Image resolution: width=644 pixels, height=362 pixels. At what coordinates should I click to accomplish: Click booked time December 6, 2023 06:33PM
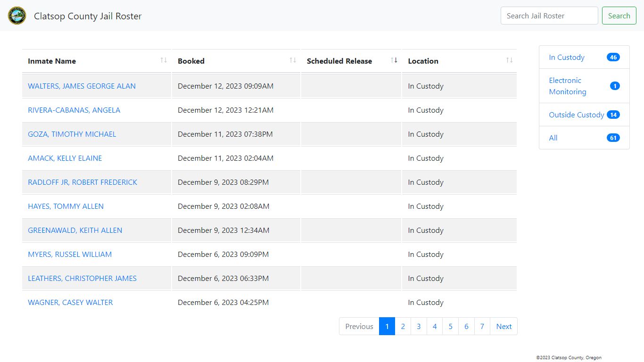click(223, 279)
